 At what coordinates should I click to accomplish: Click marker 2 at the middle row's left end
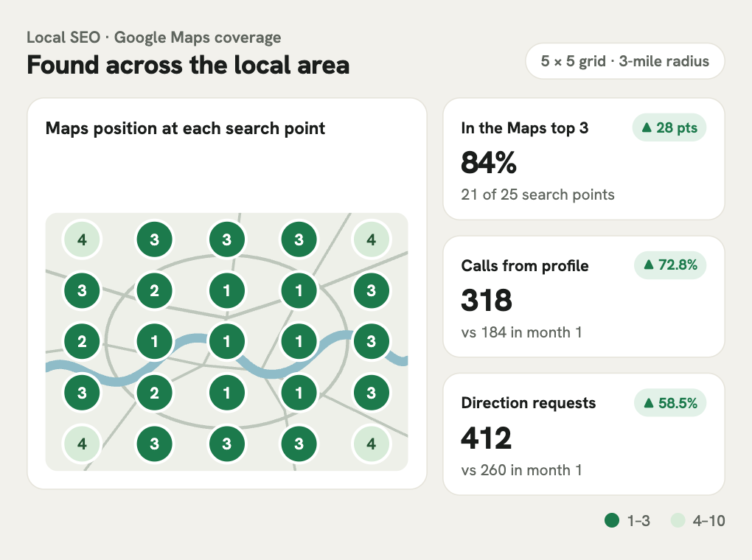point(82,341)
